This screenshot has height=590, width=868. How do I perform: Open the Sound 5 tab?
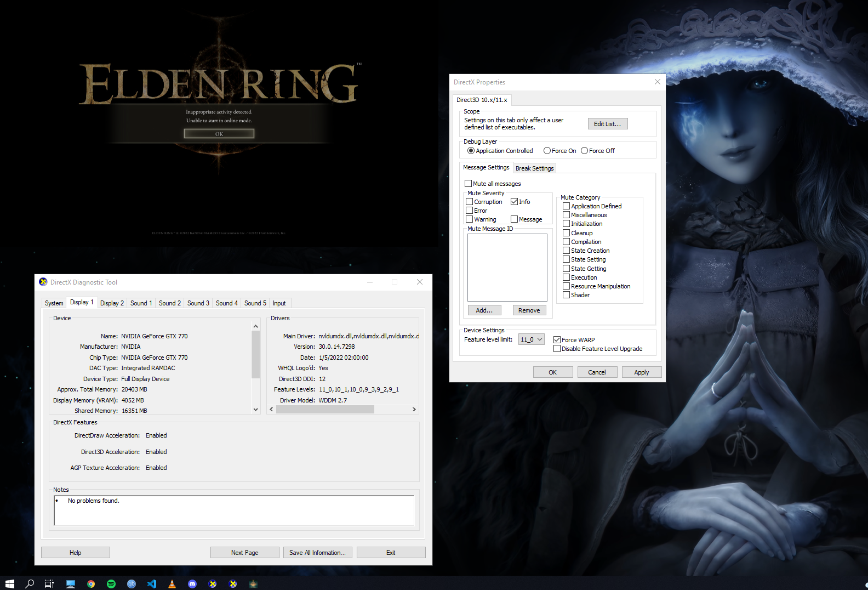tap(255, 303)
